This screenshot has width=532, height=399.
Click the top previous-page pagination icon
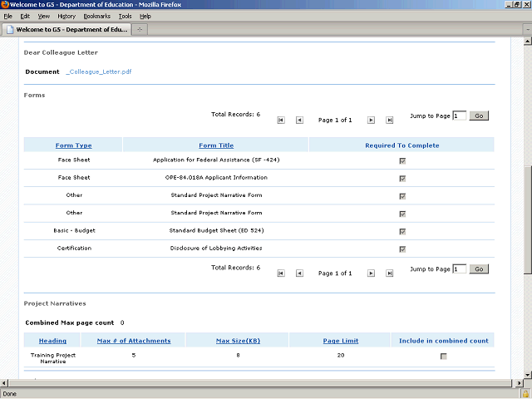click(x=299, y=121)
